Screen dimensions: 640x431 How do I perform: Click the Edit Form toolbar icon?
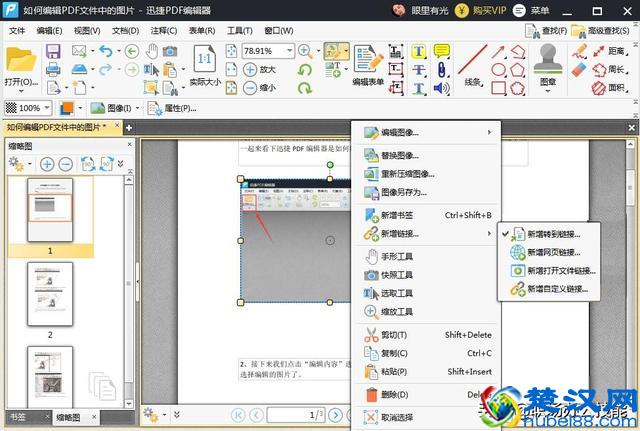point(368,59)
